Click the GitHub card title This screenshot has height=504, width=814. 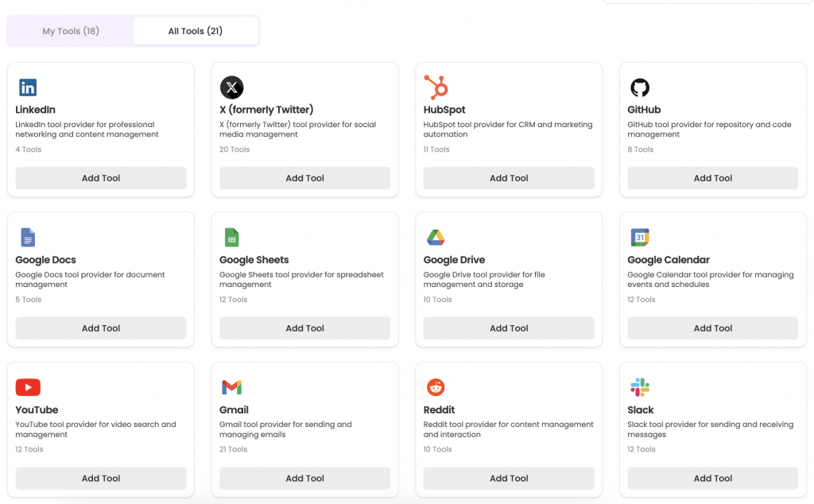(x=644, y=110)
